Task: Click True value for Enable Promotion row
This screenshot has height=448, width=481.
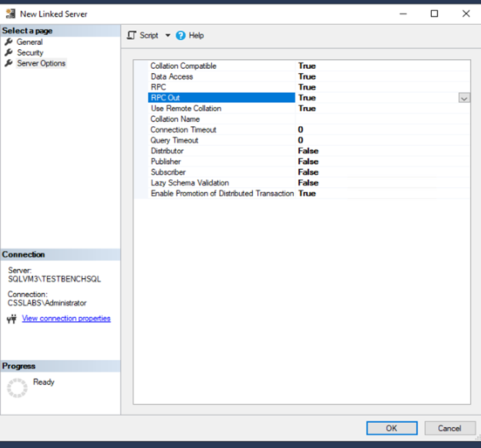Action: [307, 194]
